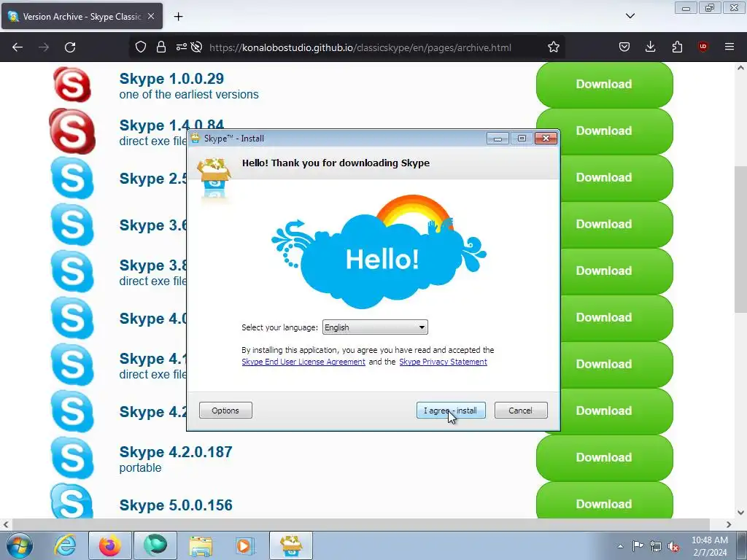Open a new tab with the plus icon
The height and width of the screenshot is (560, 747).
tap(178, 17)
